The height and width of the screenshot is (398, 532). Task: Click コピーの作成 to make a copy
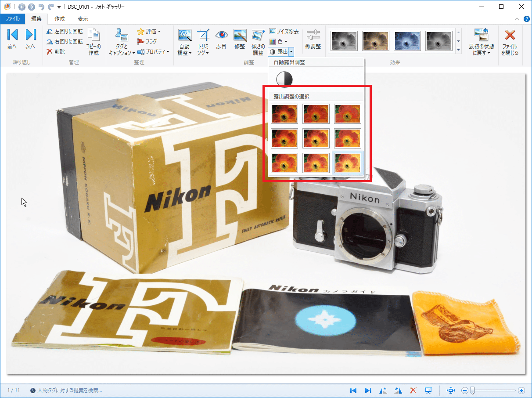tap(93, 42)
